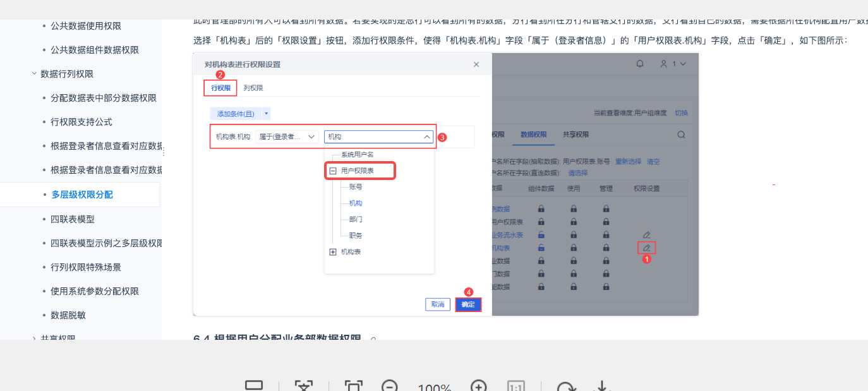Click the 切换 link
The image size is (868, 391).
(x=681, y=113)
